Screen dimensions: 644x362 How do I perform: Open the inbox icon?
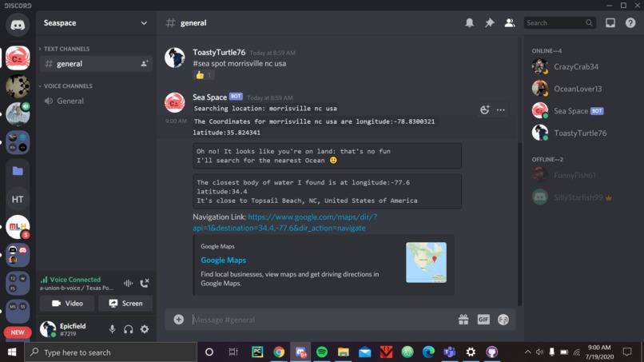tap(610, 23)
